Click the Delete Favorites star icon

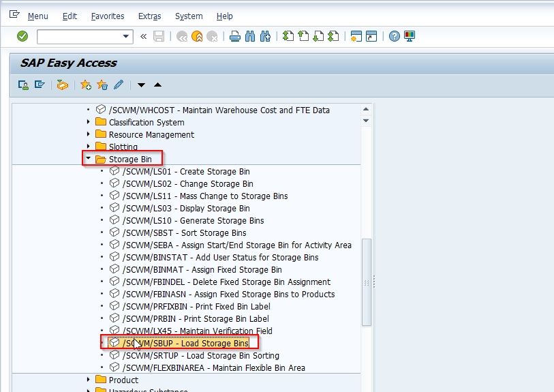tap(102, 85)
